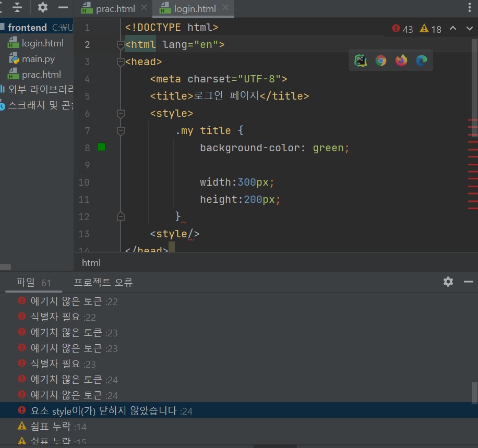Click the problems list vertical scrollbar
Viewport: 478px width, 448px height.
(x=475, y=393)
